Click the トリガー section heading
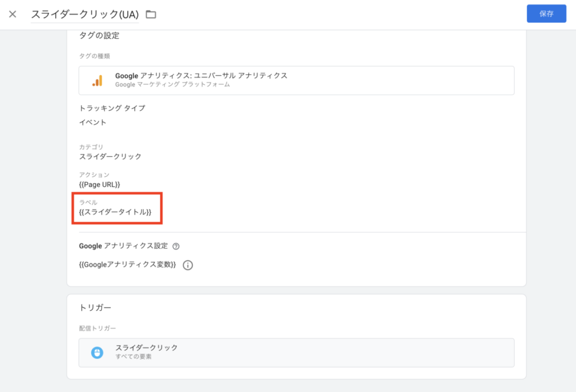 [x=95, y=308]
